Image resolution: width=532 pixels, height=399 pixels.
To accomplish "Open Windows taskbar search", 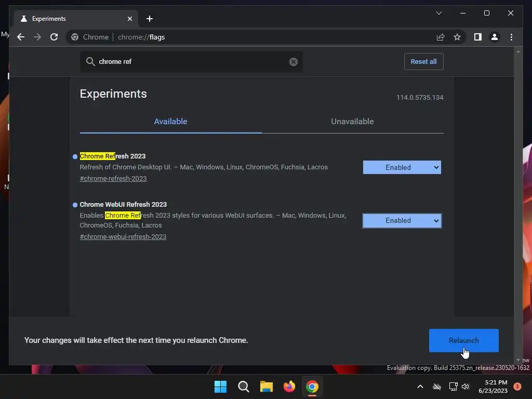I will 244,387.
